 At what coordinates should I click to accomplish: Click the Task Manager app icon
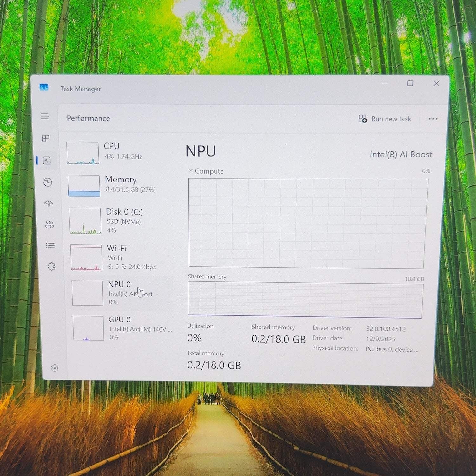(44, 87)
